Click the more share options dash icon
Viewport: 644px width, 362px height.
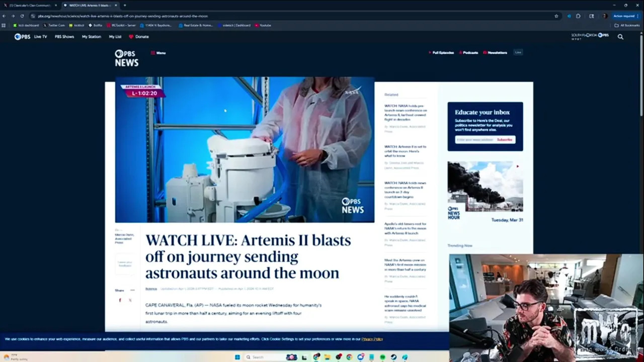point(132,290)
